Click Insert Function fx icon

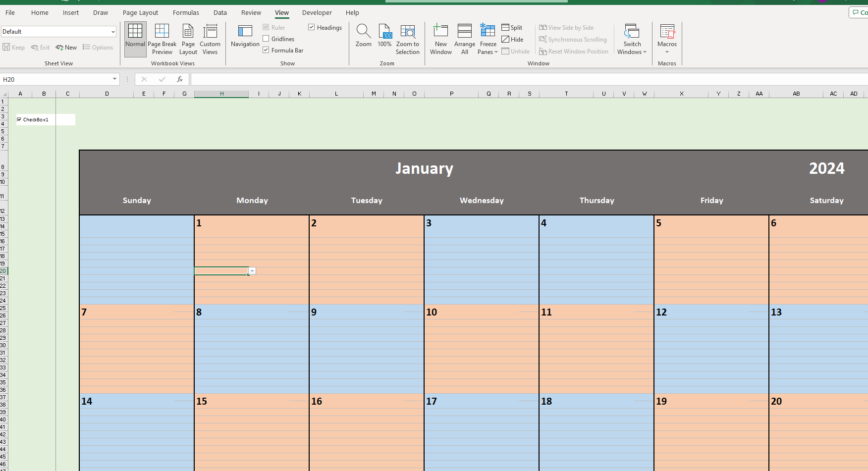(180, 79)
